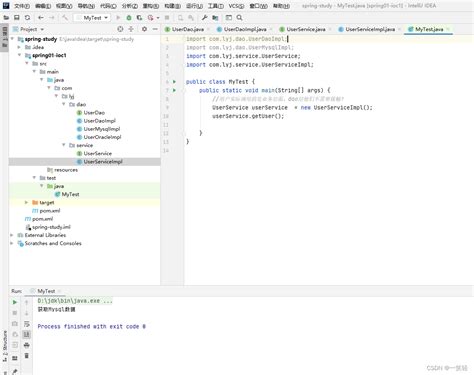This screenshot has height=375, width=474.
Task: Collapse the dao package in the tree
Action: click(x=64, y=104)
